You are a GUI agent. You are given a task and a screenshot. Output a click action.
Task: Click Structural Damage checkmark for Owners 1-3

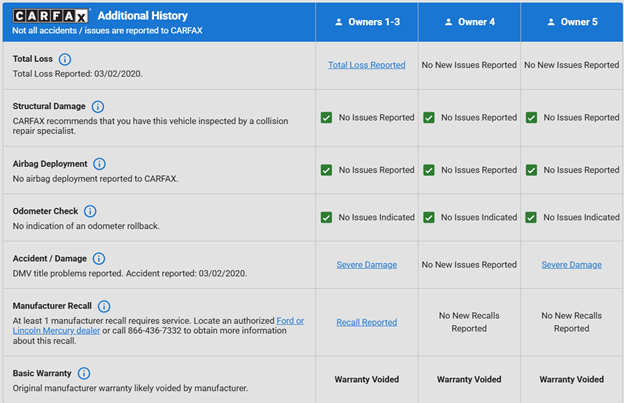(x=326, y=118)
